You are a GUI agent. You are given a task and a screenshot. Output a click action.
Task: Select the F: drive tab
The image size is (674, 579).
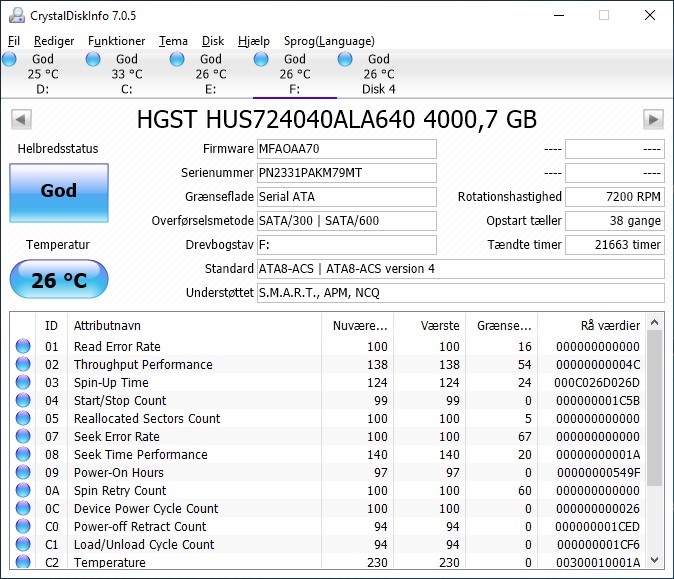click(294, 74)
